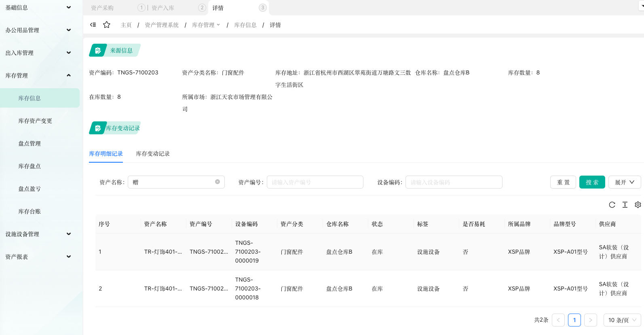Click the table refresh icon
Screen dimensions: 644x335
click(x=612, y=205)
